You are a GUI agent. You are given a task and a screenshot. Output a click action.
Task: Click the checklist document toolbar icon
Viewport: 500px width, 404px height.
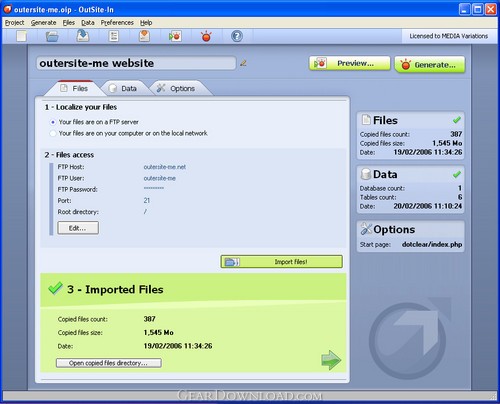click(x=114, y=36)
